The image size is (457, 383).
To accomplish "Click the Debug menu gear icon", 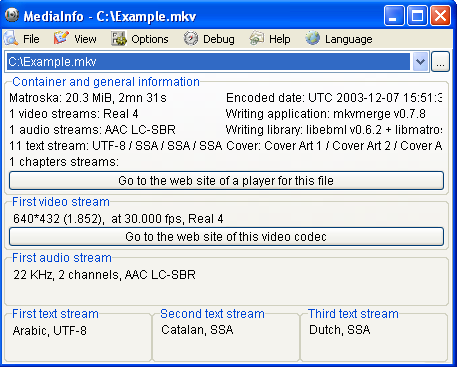I will point(191,39).
